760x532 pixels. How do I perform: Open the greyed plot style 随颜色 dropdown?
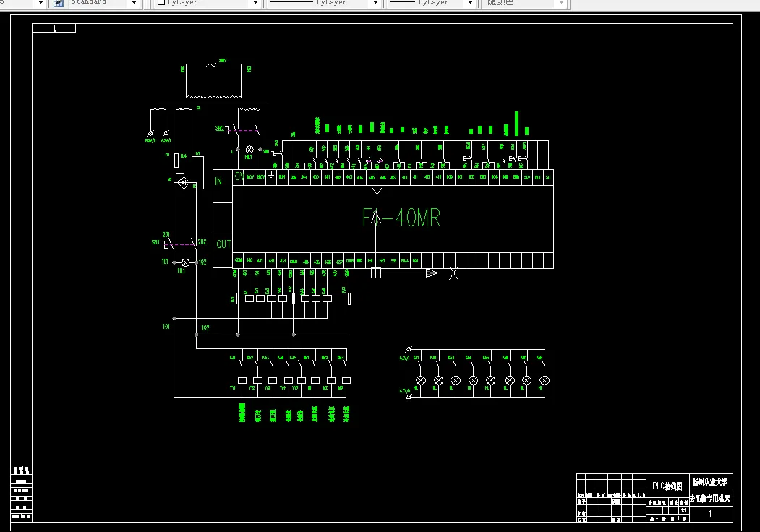pyautogui.click(x=561, y=3)
